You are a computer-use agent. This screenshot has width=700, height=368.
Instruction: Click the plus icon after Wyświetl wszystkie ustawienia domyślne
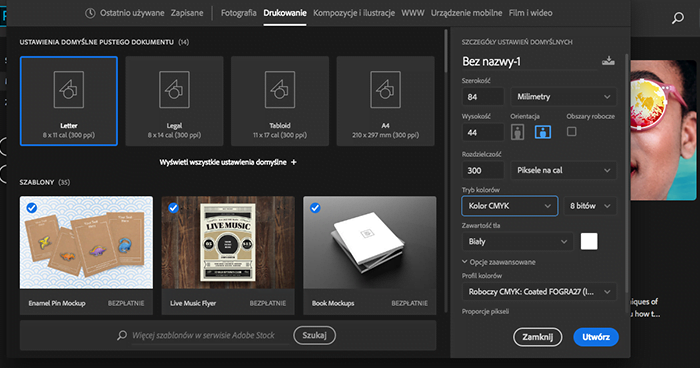point(294,162)
